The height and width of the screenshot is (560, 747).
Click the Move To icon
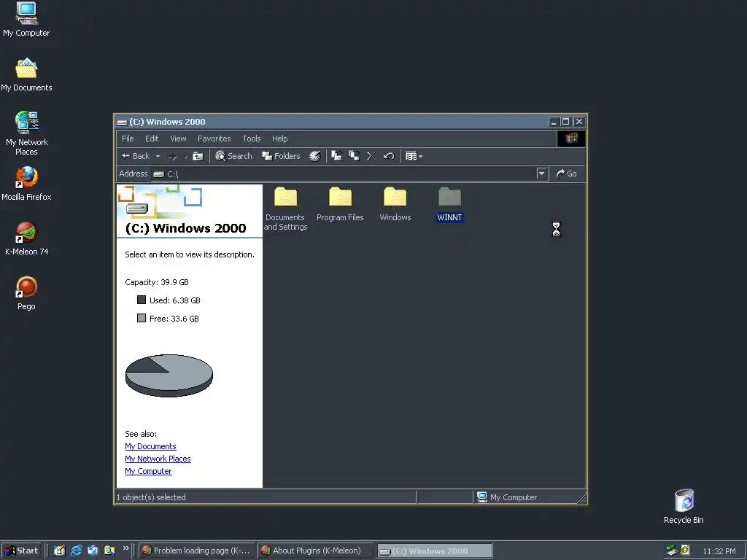pyautogui.click(x=337, y=156)
